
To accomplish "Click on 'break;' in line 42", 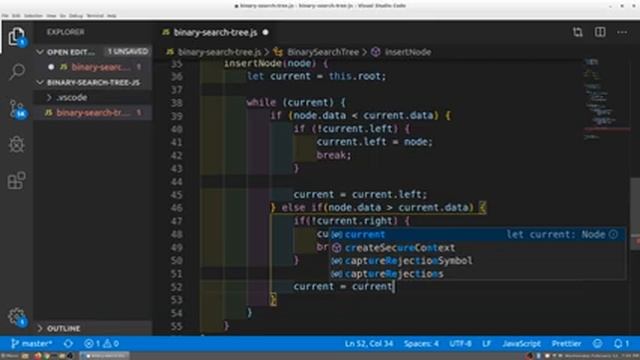I will (333, 156).
